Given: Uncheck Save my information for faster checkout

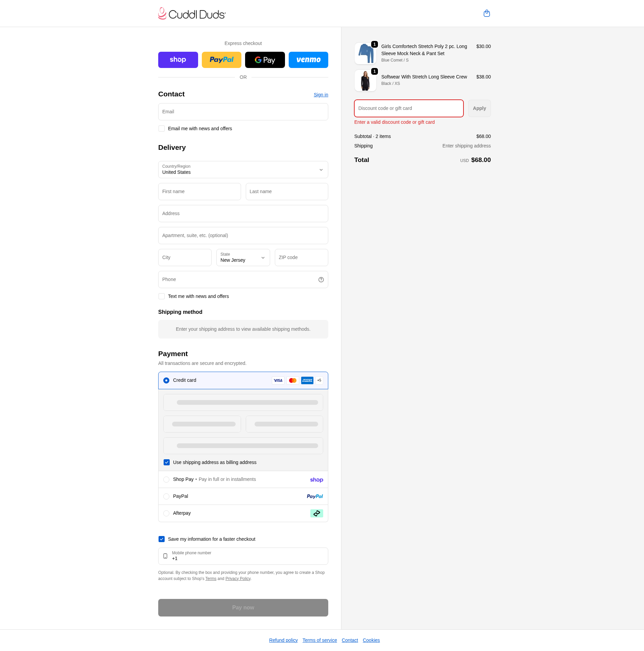Looking at the screenshot, I should 162,539.
